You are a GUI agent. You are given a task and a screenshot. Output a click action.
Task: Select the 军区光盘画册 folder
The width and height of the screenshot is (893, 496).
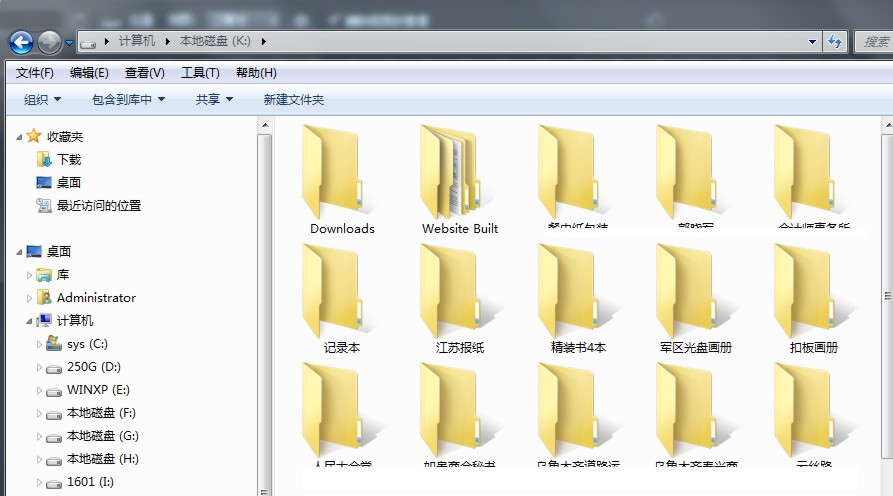(695, 300)
